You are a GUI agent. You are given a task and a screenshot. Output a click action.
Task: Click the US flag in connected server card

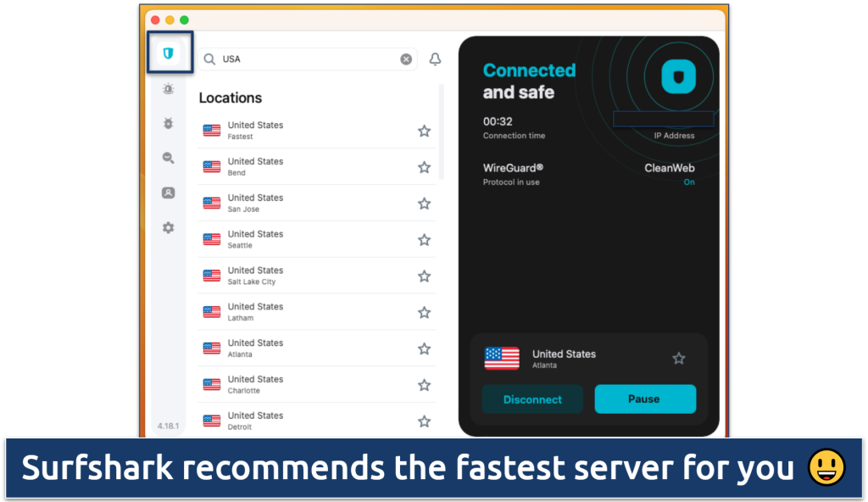click(502, 359)
